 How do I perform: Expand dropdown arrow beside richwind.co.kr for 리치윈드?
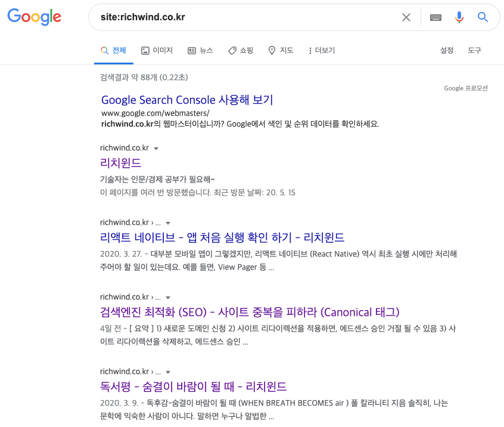[156, 148]
